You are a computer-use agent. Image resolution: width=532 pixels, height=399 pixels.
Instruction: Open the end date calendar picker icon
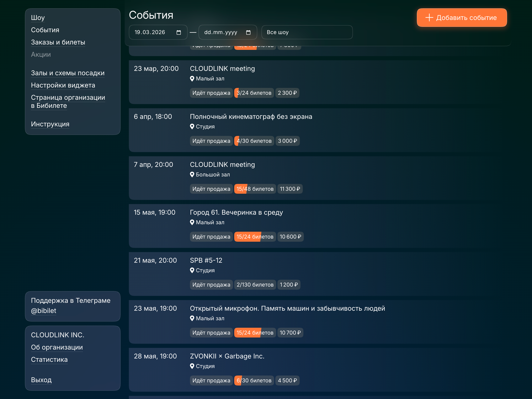pos(248,32)
